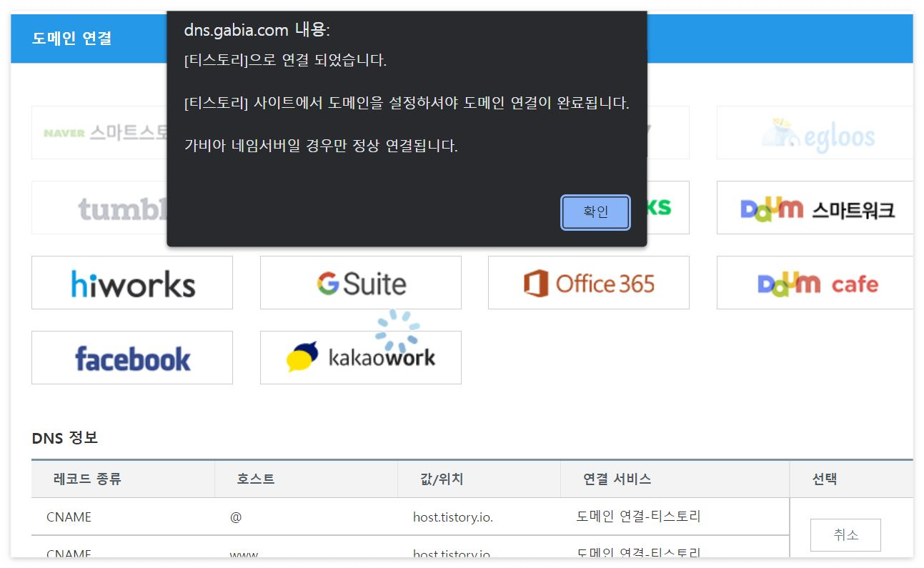Select the hiworks service logo
Viewport: 924px width, 568px height.
(x=132, y=283)
